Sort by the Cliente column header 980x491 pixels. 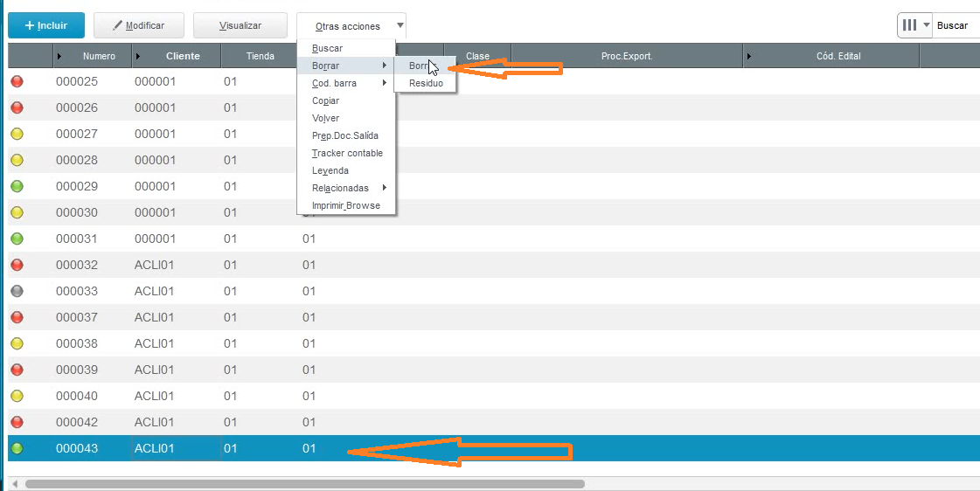[183, 56]
